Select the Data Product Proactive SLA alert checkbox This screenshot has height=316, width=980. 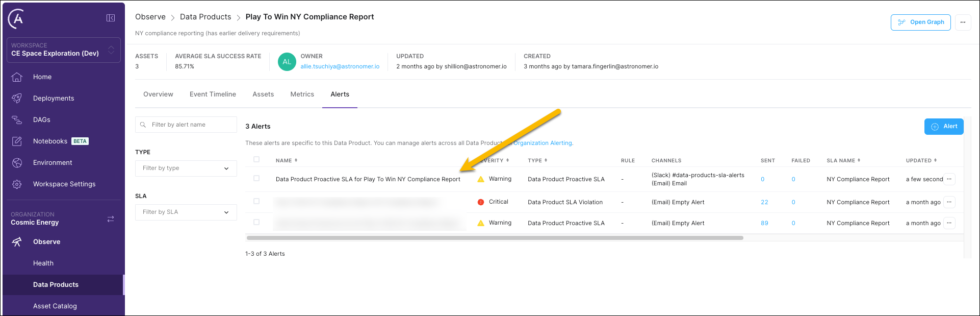tap(256, 179)
